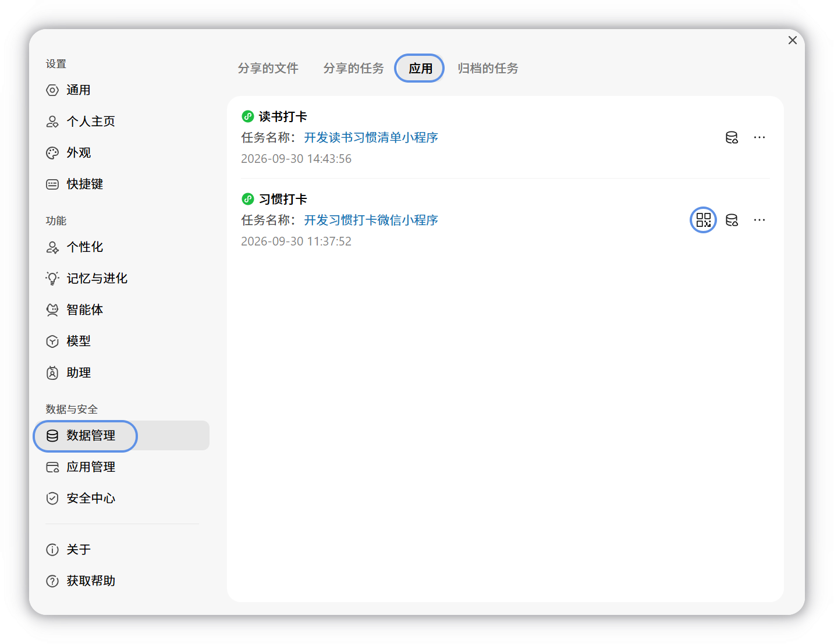Select the 应用 tab

(420, 68)
